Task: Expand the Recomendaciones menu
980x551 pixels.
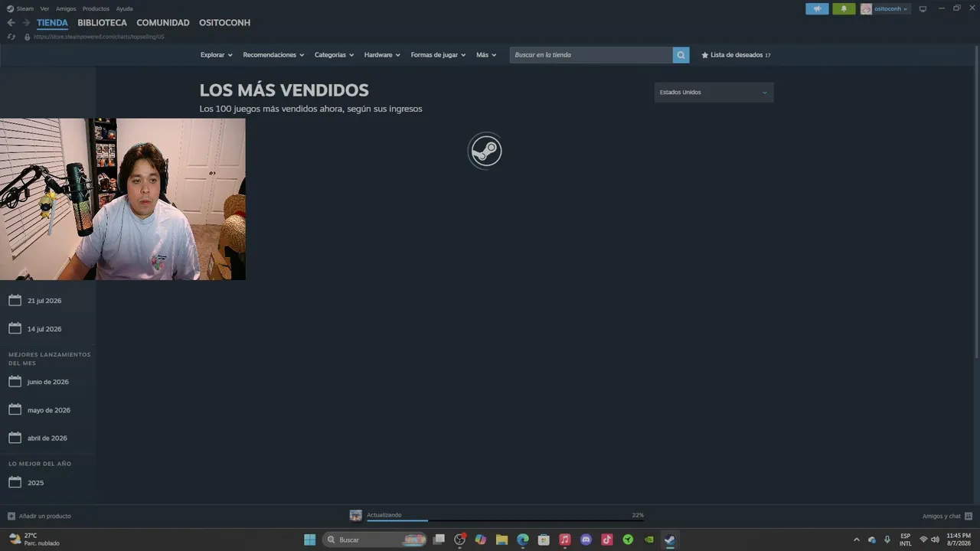Action: [273, 55]
